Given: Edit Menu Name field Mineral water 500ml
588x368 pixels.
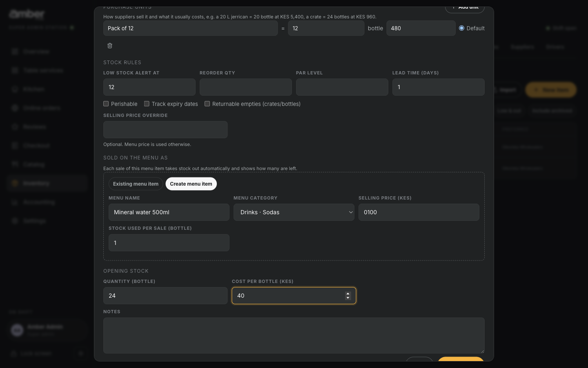Looking at the screenshot, I should [169, 212].
